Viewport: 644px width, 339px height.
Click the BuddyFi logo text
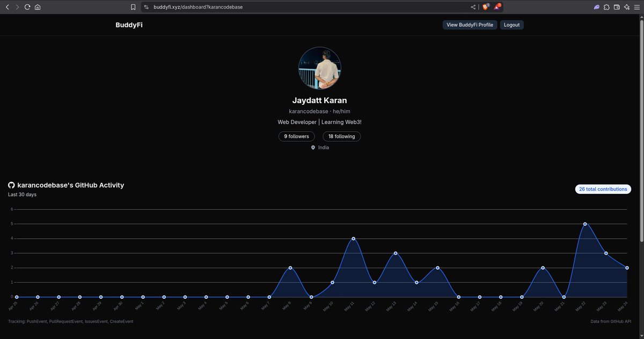coord(129,25)
